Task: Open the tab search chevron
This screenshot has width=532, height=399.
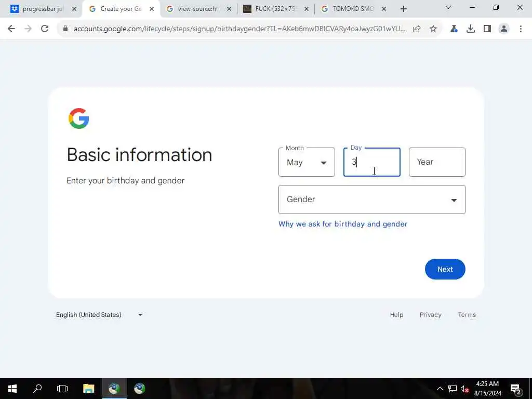Action: (x=448, y=7)
